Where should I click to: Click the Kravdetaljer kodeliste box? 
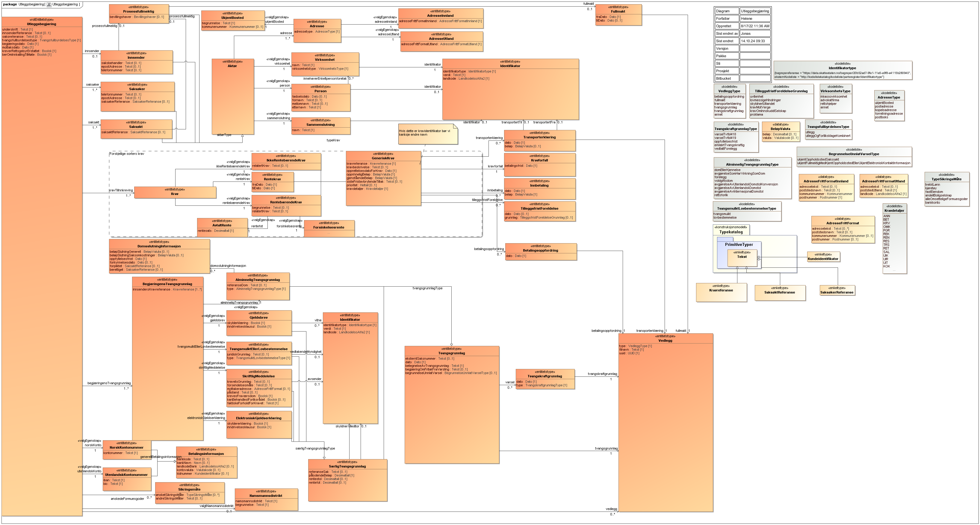[x=894, y=238]
